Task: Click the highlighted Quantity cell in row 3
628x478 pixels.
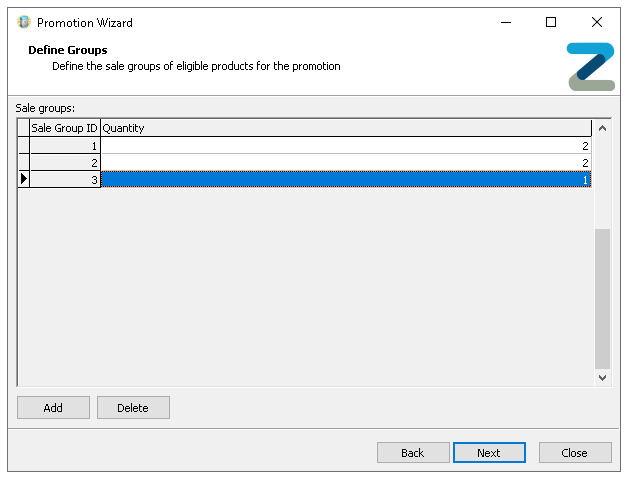Action: pos(345,179)
